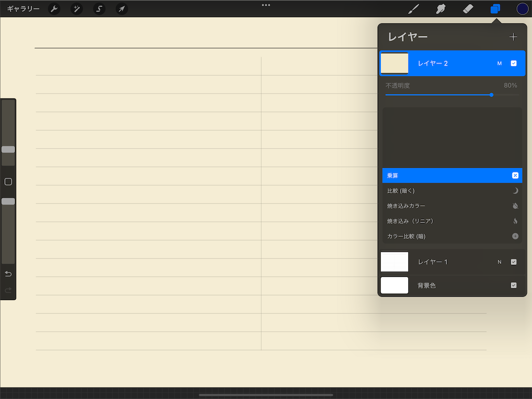Choose 乗算 blend mode
Screen dimensions: 532x399
tap(452, 176)
